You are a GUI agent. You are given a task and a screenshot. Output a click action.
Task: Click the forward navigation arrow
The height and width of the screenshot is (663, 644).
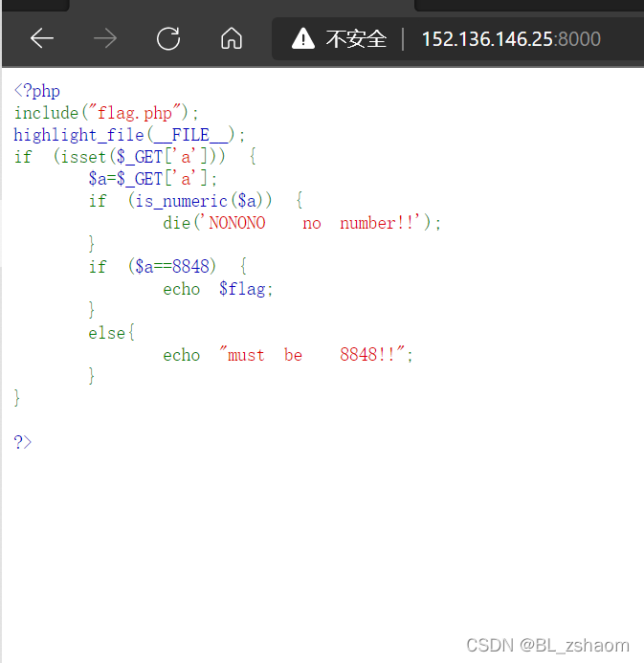105,38
